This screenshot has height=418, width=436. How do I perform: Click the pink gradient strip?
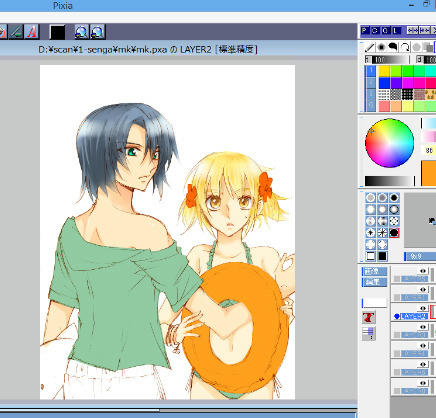pyautogui.click(x=429, y=136)
